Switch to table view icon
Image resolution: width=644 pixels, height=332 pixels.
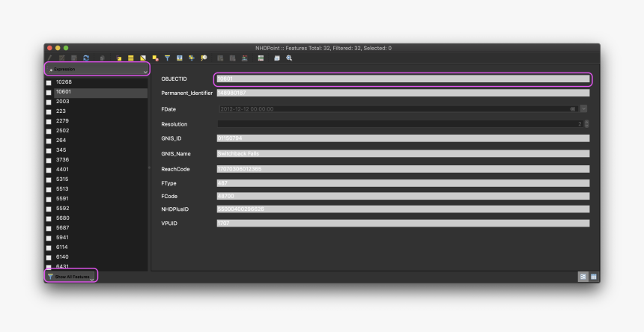tap(594, 277)
